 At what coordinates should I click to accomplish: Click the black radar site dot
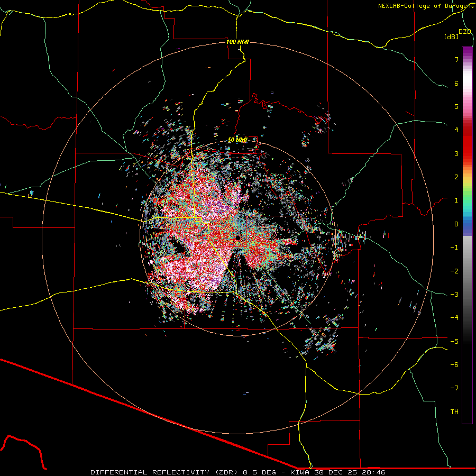[238, 237]
